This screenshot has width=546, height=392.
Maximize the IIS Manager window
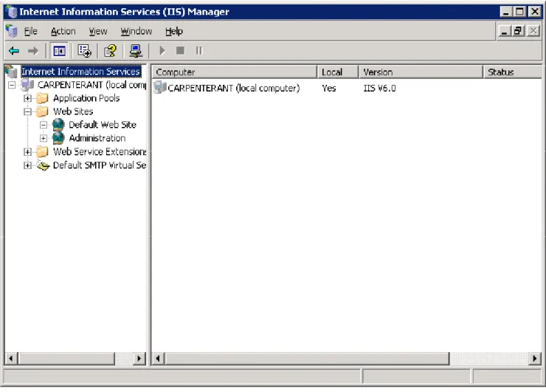[519, 12]
